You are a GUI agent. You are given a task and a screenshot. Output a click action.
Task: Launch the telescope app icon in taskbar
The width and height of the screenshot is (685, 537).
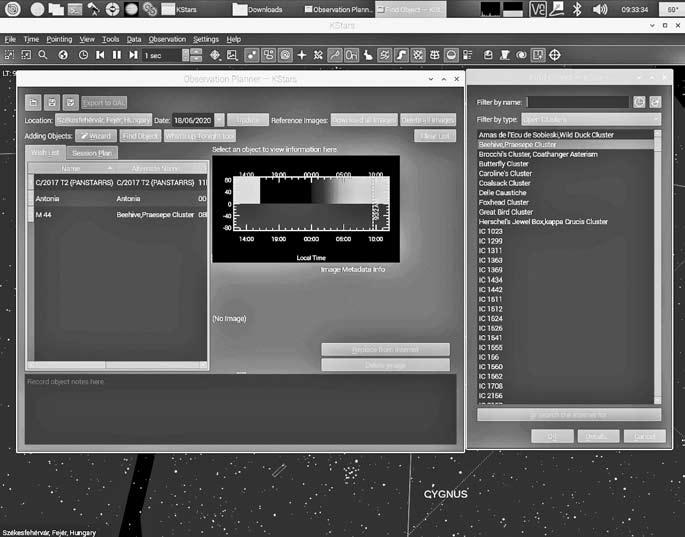click(x=93, y=9)
